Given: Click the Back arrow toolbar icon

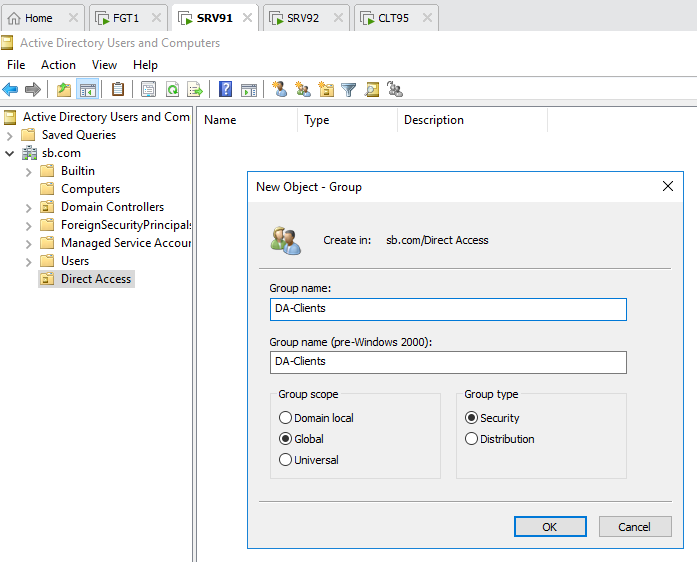Looking at the screenshot, I should coord(10,89).
